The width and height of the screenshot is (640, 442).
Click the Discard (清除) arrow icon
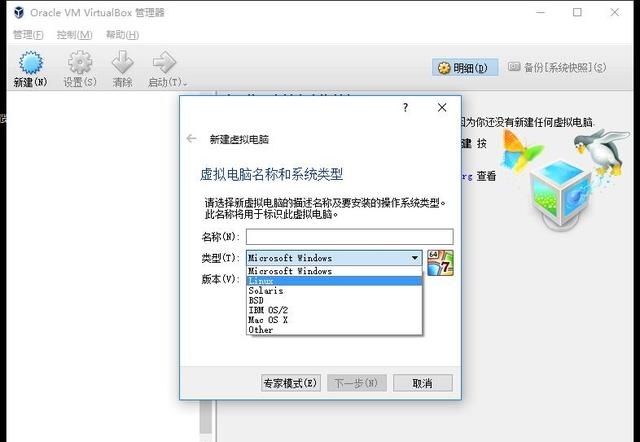[x=122, y=62]
